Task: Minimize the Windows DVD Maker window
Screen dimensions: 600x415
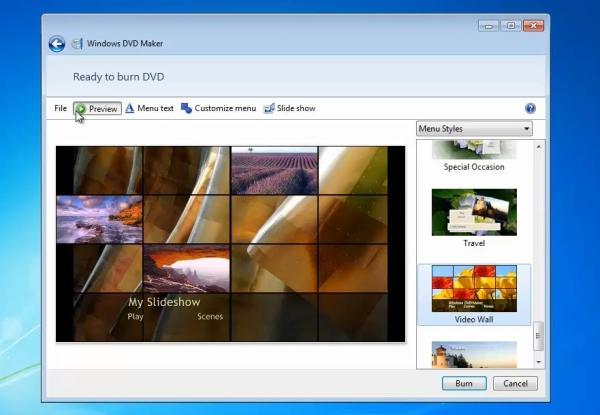Action: coord(489,26)
